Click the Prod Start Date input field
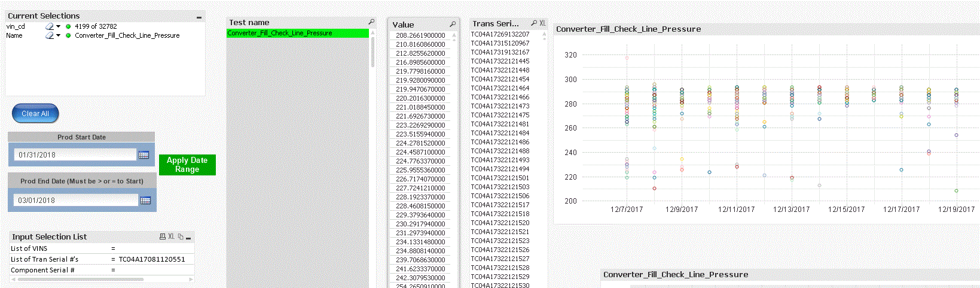 point(75,154)
